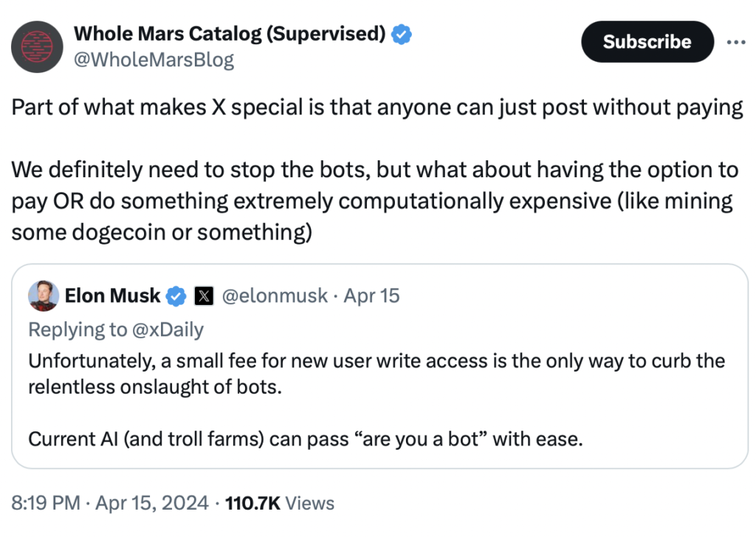This screenshot has height=537, width=756.
Task: Open the three-dot more options menu
Action: pyautogui.click(x=735, y=41)
